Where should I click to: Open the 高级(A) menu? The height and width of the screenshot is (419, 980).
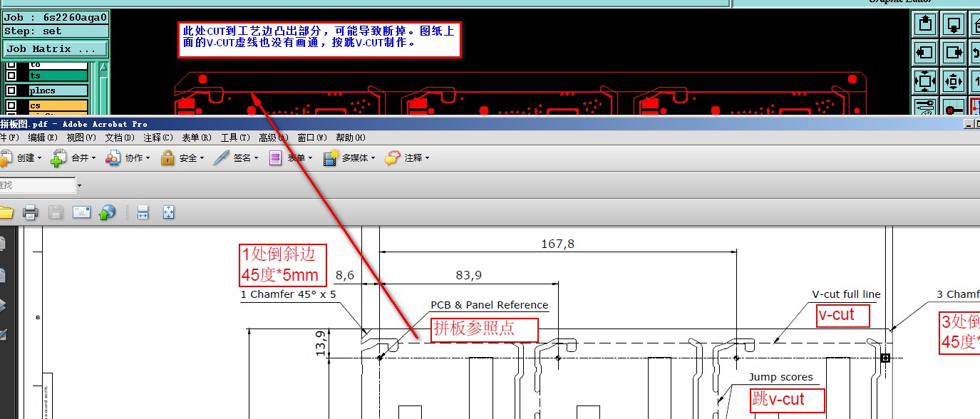coord(274,138)
